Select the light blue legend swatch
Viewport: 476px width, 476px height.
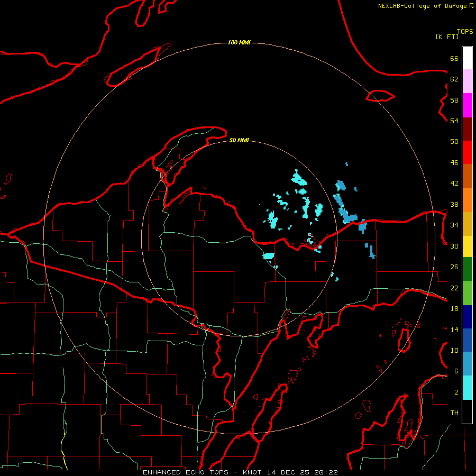point(467,364)
